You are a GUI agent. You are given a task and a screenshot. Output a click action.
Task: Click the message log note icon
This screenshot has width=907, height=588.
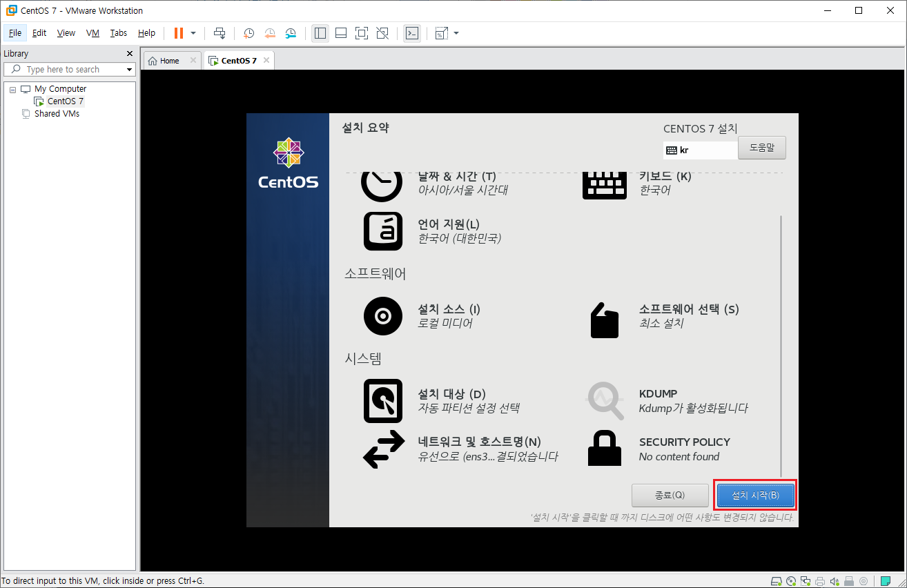[x=885, y=581]
